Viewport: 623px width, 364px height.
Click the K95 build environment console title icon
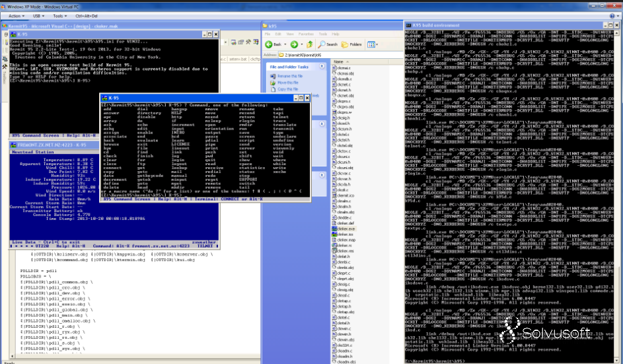click(408, 25)
